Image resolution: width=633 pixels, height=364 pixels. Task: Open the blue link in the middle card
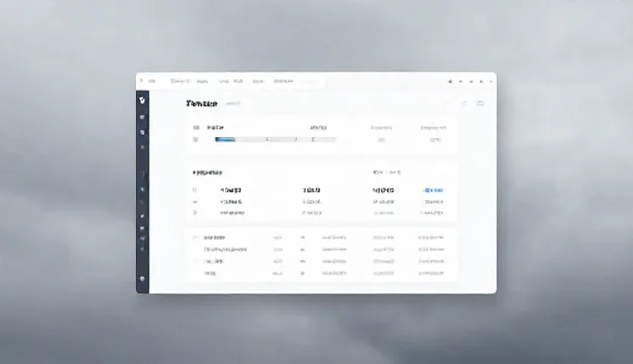tap(433, 190)
